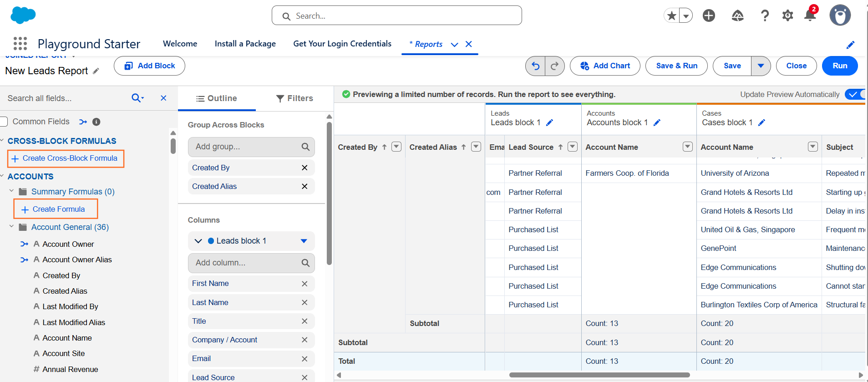
Task: Click the preview horizontal scrollbar thumb
Action: (x=599, y=375)
